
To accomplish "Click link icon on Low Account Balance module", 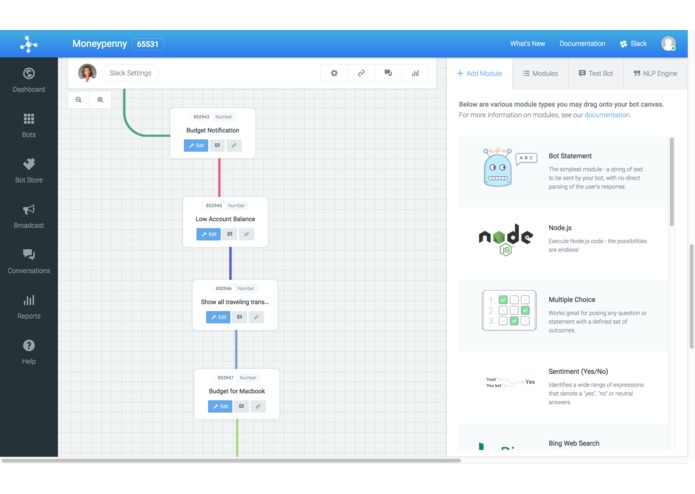I will (x=246, y=234).
